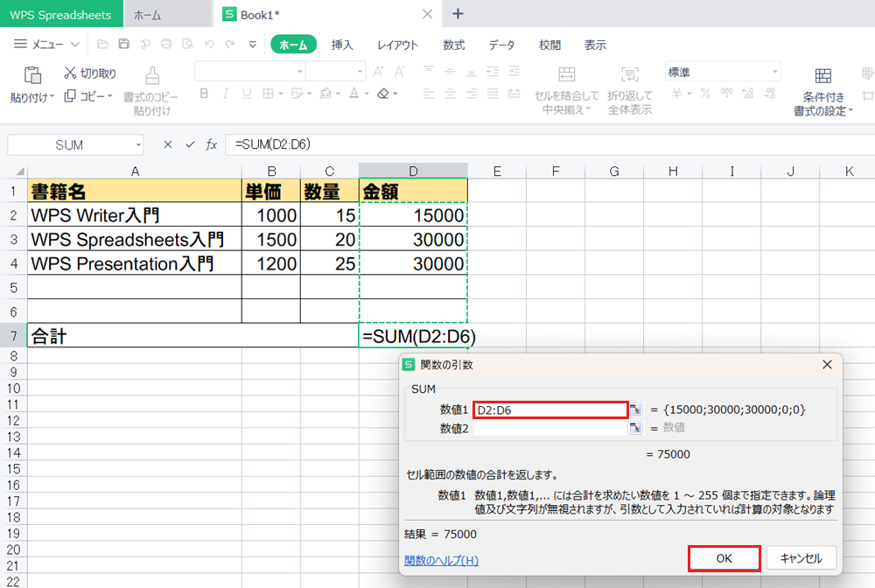
Task: Expand quick access toolbar customize arrow
Action: click(x=252, y=44)
